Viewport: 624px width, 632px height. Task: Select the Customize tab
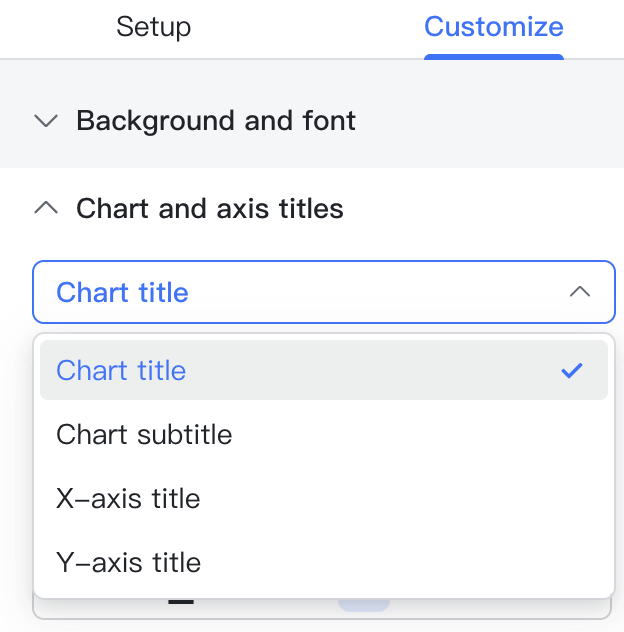coord(493,26)
